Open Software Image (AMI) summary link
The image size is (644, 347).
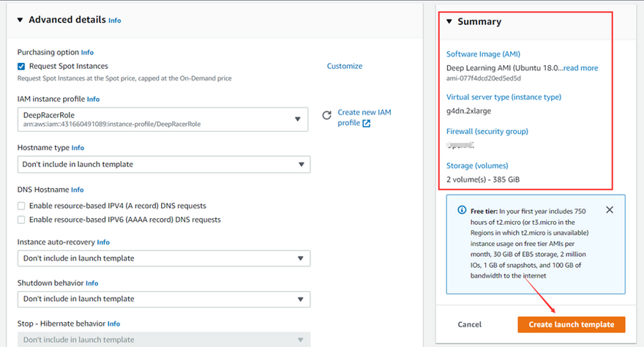(483, 54)
